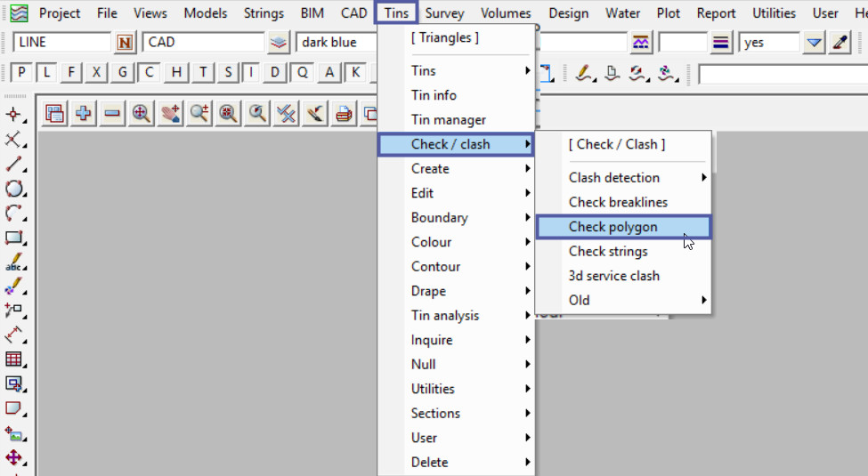Click the orange N button beside LINE field

[126, 43]
